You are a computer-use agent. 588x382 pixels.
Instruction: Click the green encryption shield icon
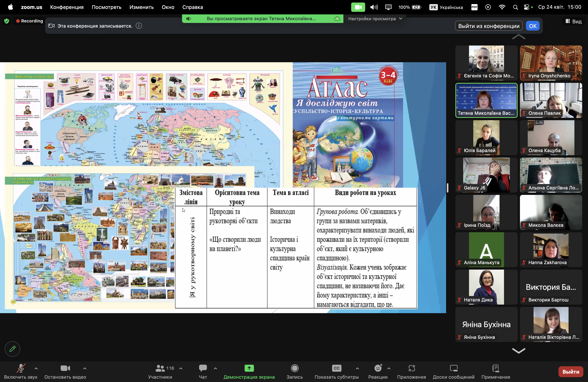[7, 21]
